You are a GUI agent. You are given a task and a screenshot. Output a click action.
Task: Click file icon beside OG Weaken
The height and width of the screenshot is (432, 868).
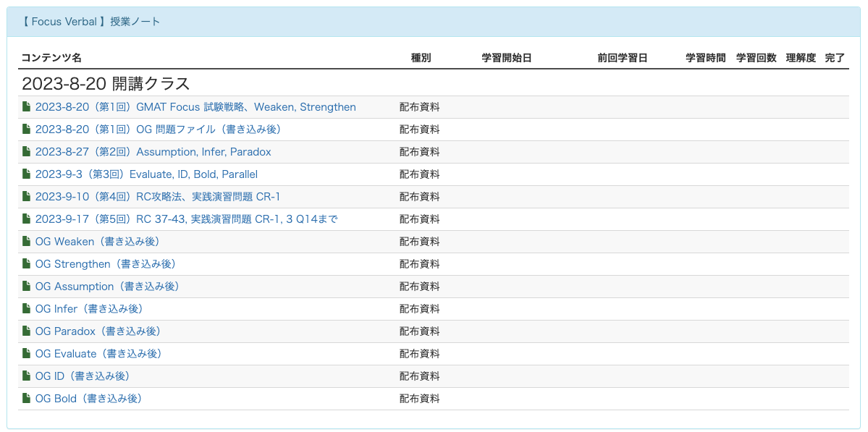click(x=27, y=242)
